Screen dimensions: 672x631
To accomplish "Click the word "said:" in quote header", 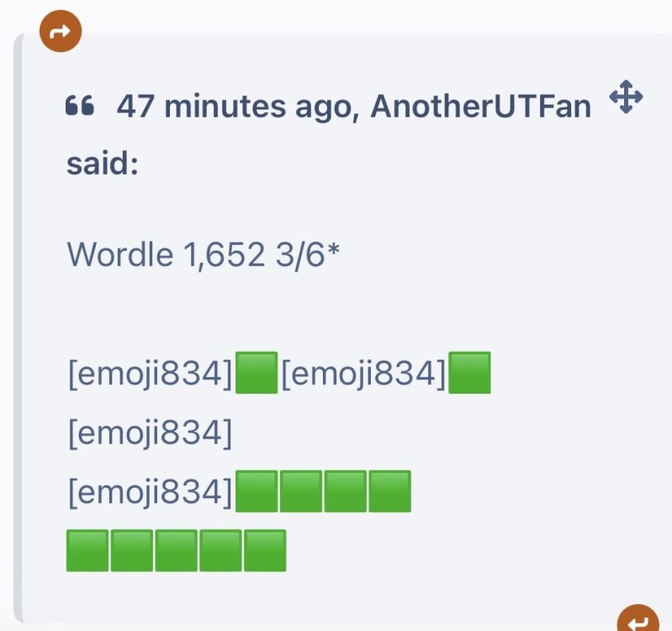I will click(102, 164).
